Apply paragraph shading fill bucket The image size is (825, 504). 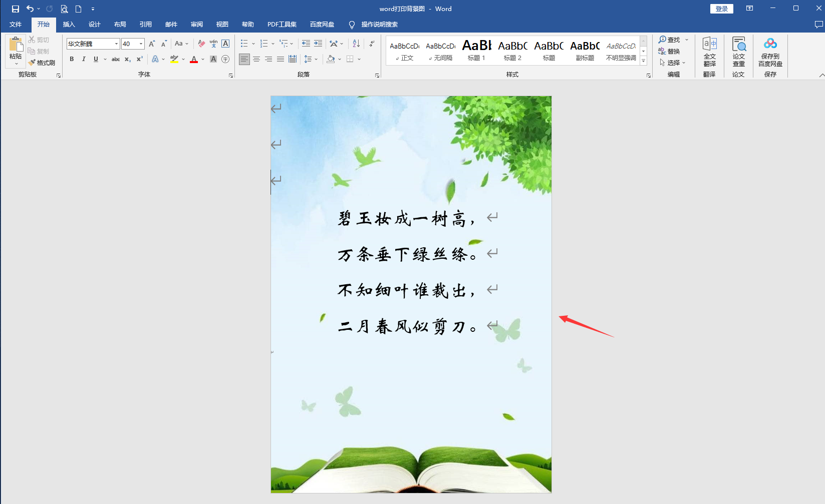click(331, 59)
